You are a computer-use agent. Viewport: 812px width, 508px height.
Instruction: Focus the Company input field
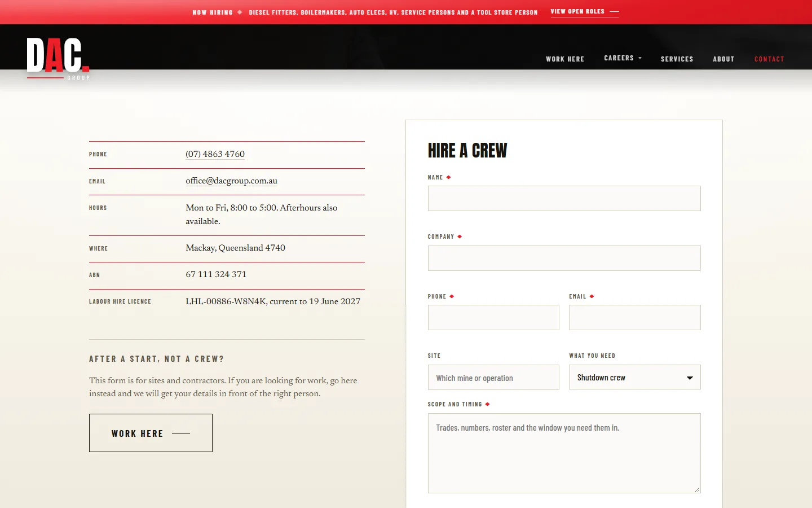(564, 258)
